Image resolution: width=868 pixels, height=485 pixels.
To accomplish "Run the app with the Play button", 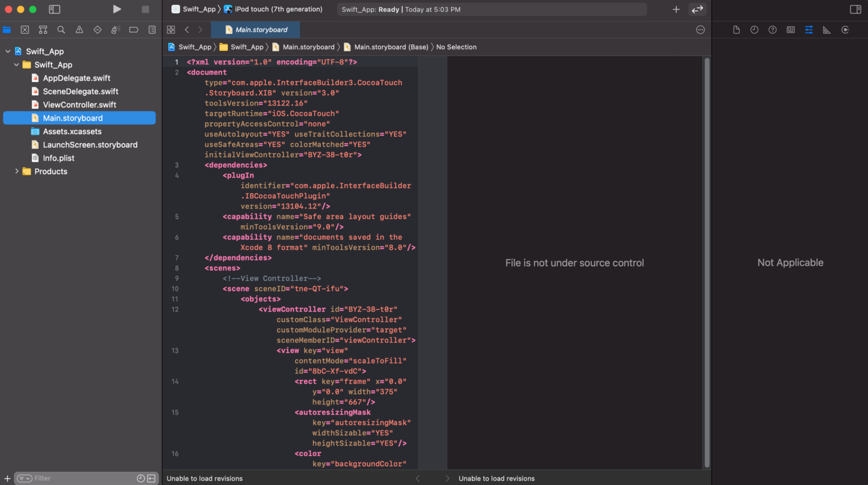I will pyautogui.click(x=117, y=9).
